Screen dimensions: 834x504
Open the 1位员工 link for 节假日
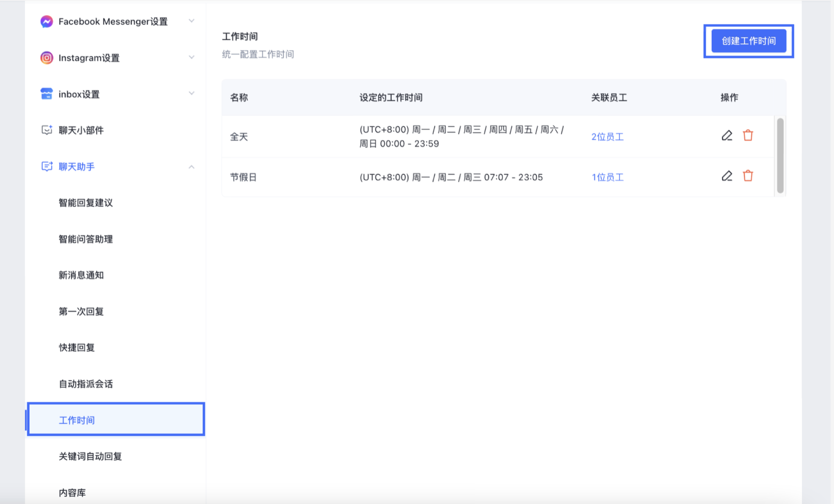point(607,177)
